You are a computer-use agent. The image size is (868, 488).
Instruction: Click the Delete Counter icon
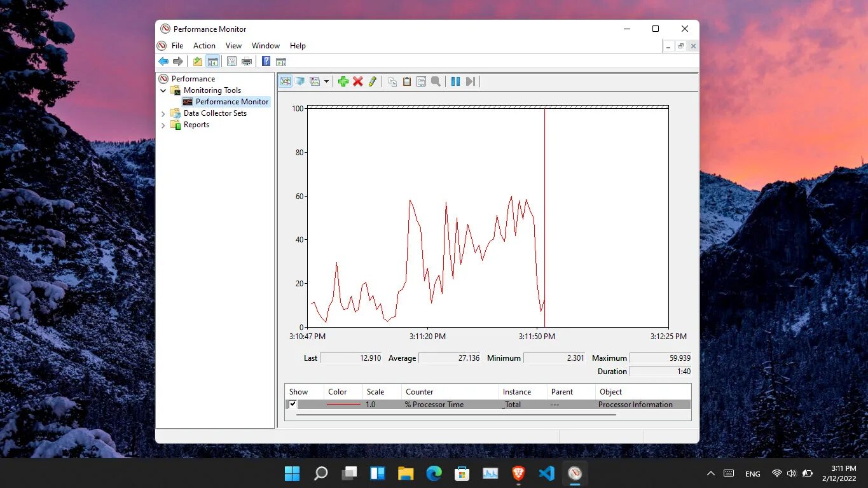358,81
